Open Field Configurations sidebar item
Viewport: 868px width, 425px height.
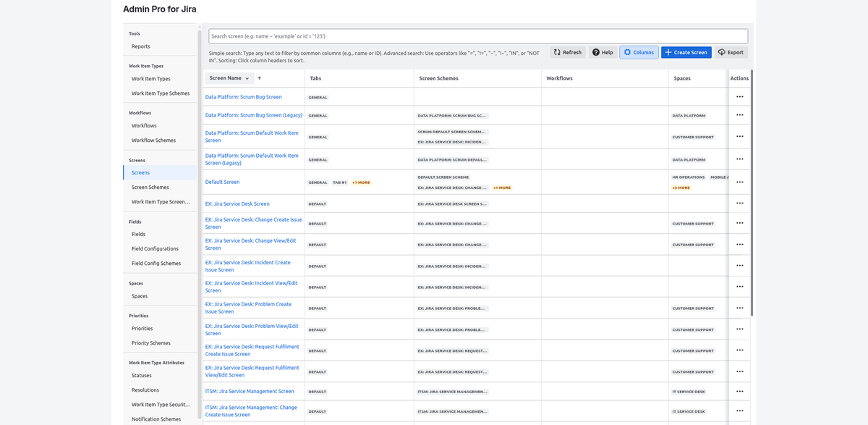click(155, 249)
